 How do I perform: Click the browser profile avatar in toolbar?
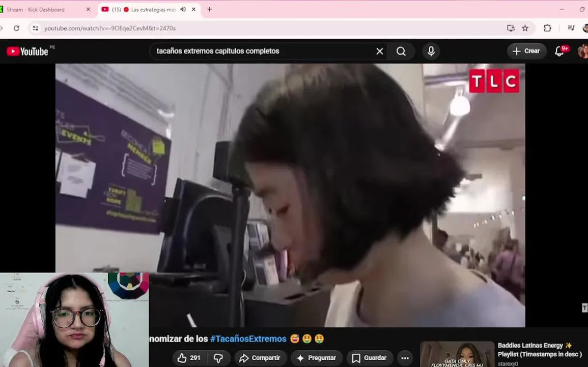click(585, 28)
